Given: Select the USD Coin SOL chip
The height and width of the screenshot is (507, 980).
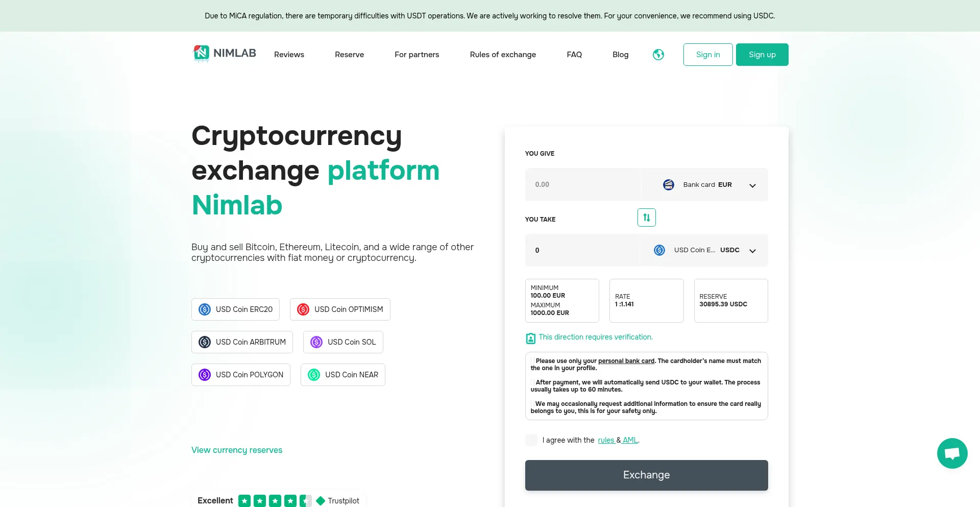Looking at the screenshot, I should (343, 342).
